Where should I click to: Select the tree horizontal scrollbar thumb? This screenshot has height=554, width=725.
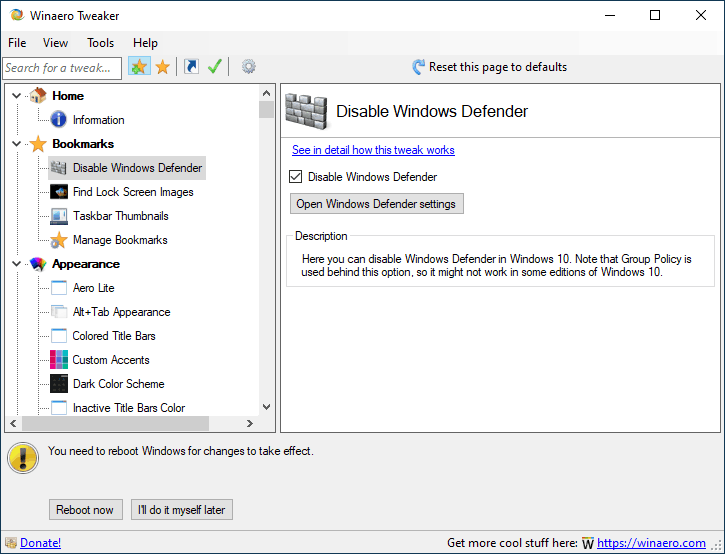point(115,423)
